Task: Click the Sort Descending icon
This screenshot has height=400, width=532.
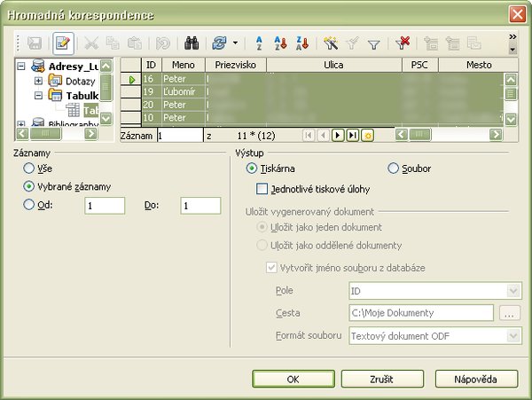Action: (x=302, y=43)
